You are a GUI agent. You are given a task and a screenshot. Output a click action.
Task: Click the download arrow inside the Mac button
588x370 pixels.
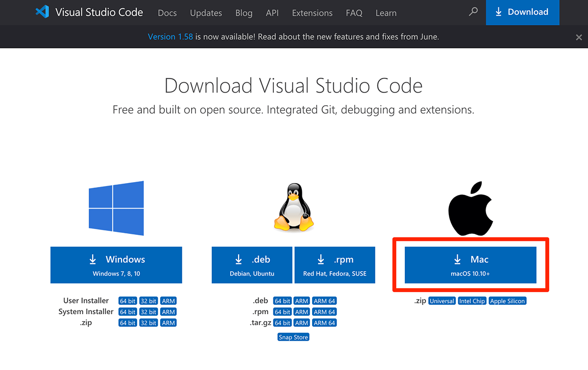[x=457, y=259]
